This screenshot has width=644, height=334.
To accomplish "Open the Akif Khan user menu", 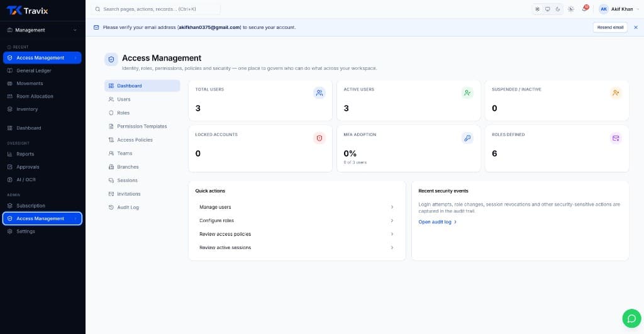I will [x=619, y=9].
